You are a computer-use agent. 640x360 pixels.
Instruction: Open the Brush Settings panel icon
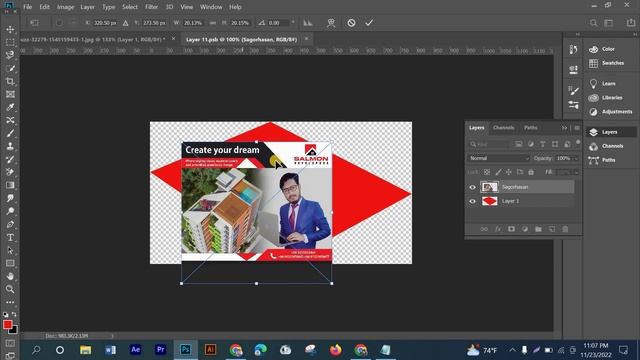(573, 91)
